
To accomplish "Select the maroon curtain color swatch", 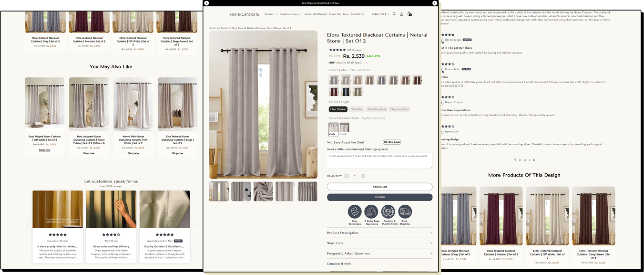I will (x=334, y=92).
